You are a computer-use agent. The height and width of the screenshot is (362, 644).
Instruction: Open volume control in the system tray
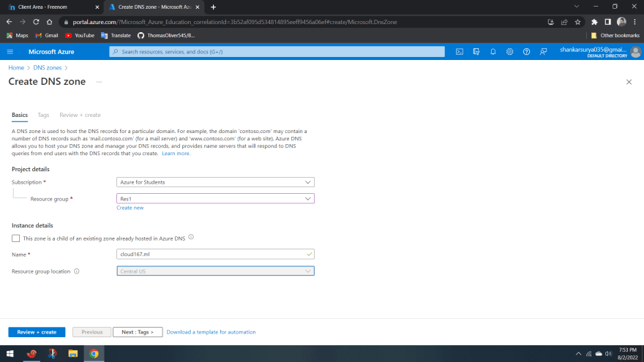tap(608, 353)
